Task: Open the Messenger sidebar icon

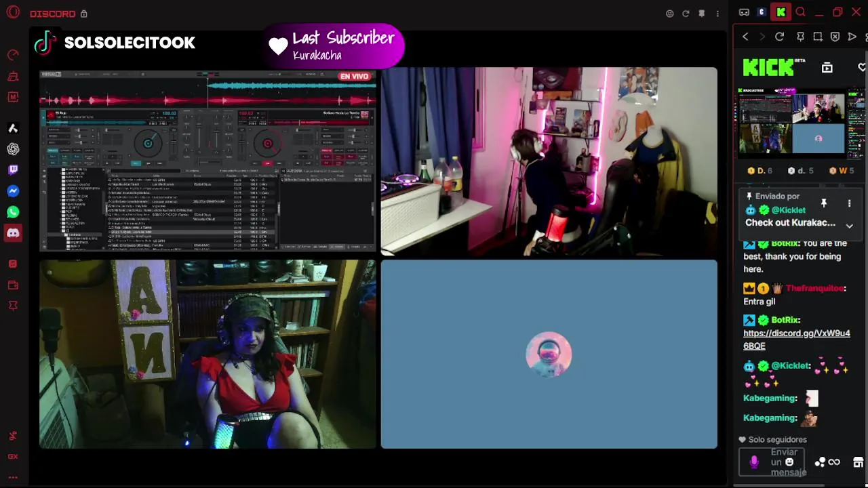Action: click(13, 191)
